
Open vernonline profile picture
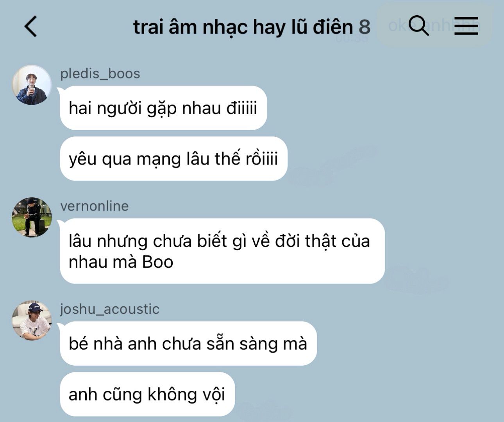coord(32,217)
